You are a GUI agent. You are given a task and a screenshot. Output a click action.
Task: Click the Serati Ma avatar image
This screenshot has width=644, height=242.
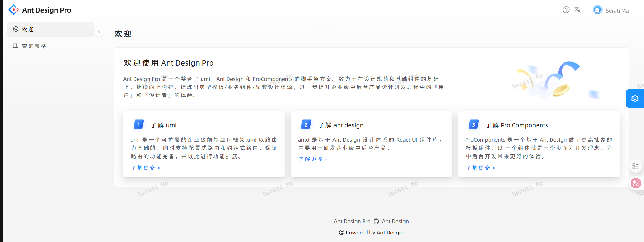(x=597, y=10)
